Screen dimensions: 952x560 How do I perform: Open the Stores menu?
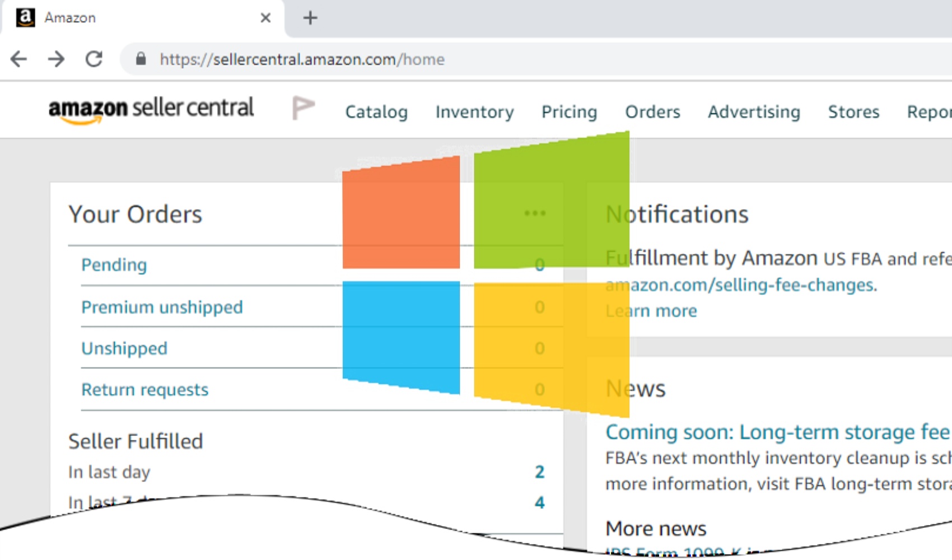(x=854, y=112)
